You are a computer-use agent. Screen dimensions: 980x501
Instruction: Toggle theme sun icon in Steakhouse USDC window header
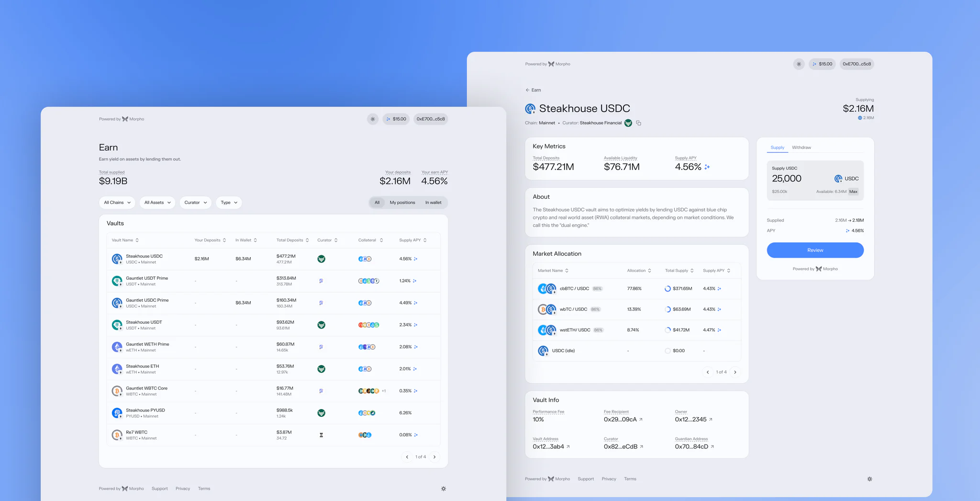pos(799,64)
